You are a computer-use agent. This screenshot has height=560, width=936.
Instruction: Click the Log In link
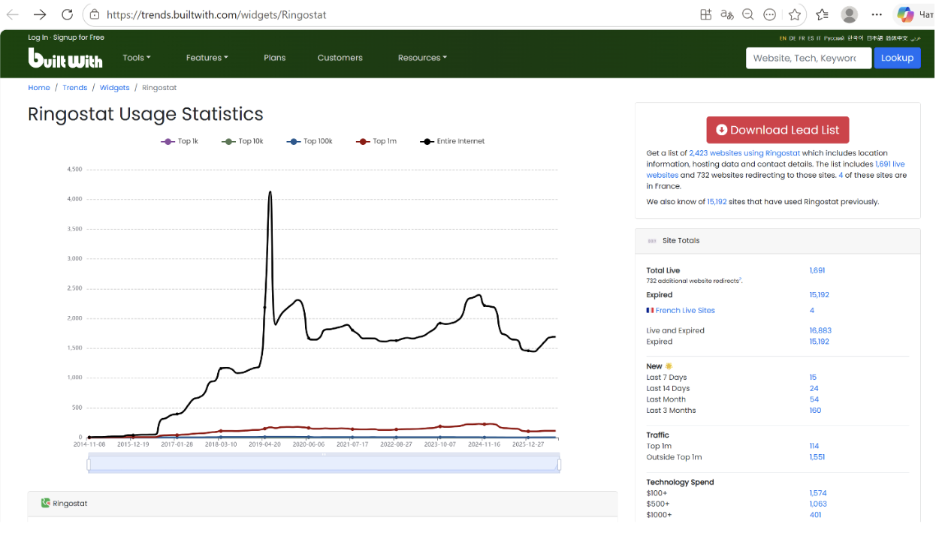38,38
